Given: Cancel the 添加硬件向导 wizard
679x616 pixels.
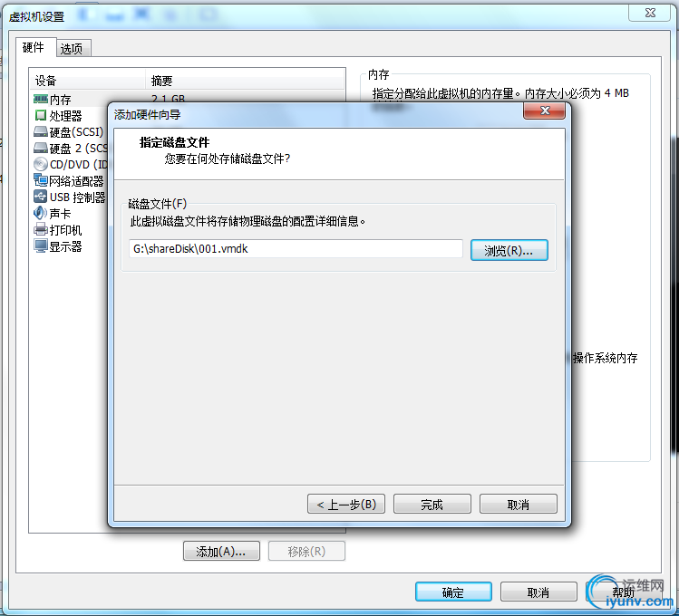Looking at the screenshot, I should [518, 504].
